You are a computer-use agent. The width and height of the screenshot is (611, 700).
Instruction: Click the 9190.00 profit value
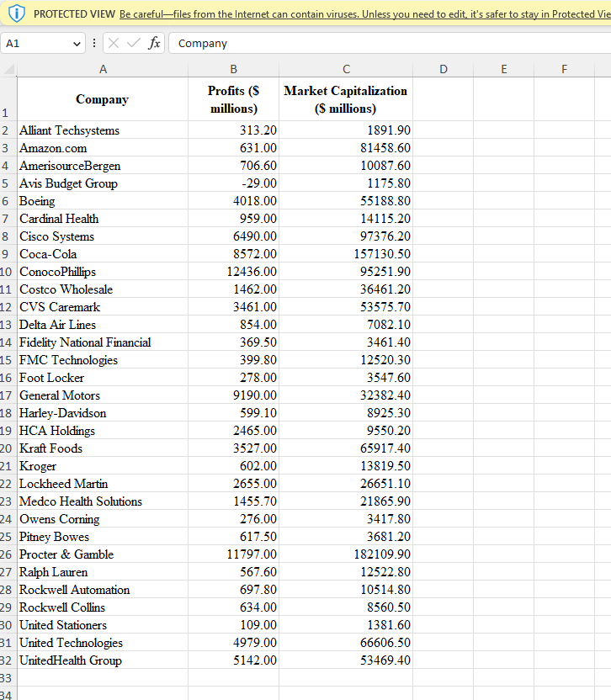pos(234,395)
